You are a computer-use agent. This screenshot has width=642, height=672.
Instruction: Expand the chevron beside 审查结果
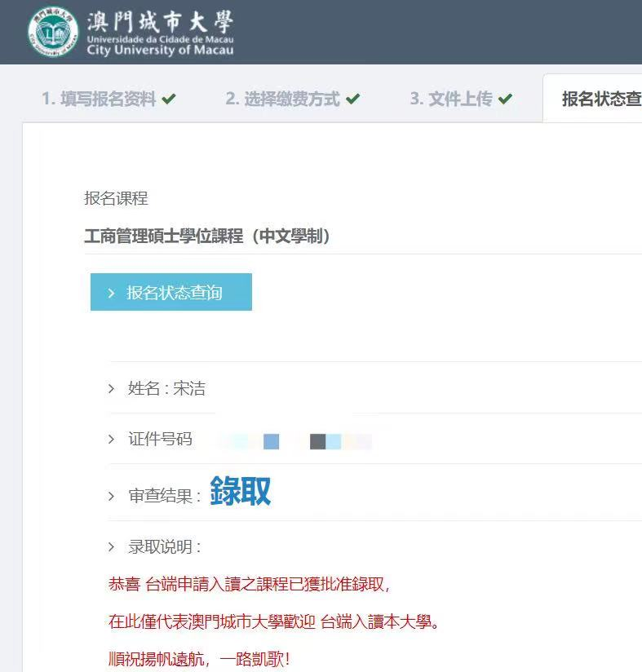point(112,496)
